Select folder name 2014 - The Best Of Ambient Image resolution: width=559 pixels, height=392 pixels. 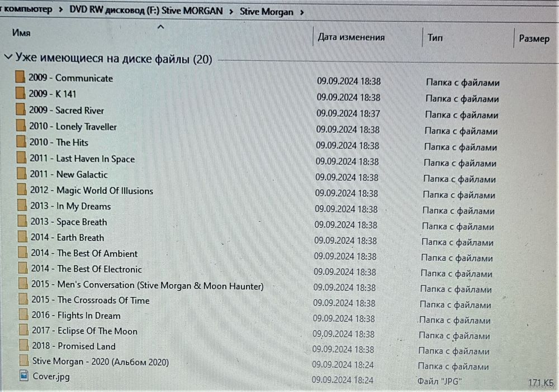pyautogui.click(x=84, y=253)
